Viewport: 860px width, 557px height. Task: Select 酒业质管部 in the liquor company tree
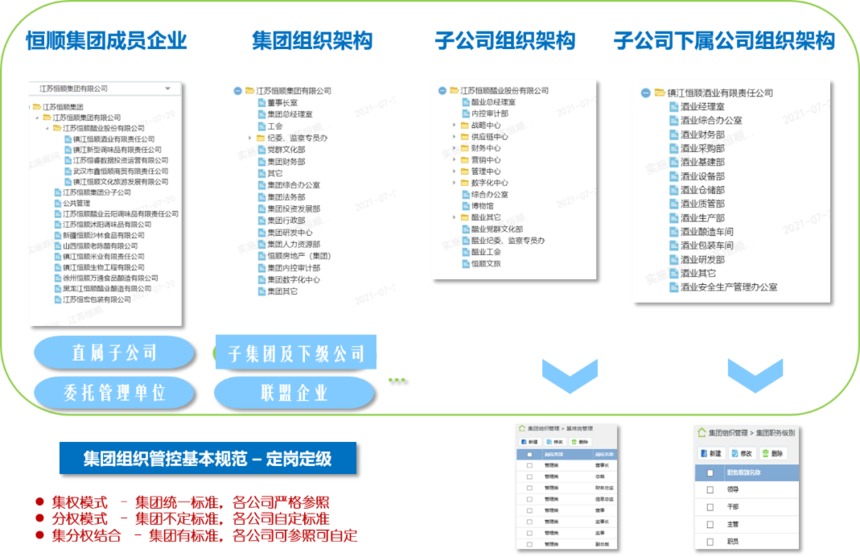703,204
